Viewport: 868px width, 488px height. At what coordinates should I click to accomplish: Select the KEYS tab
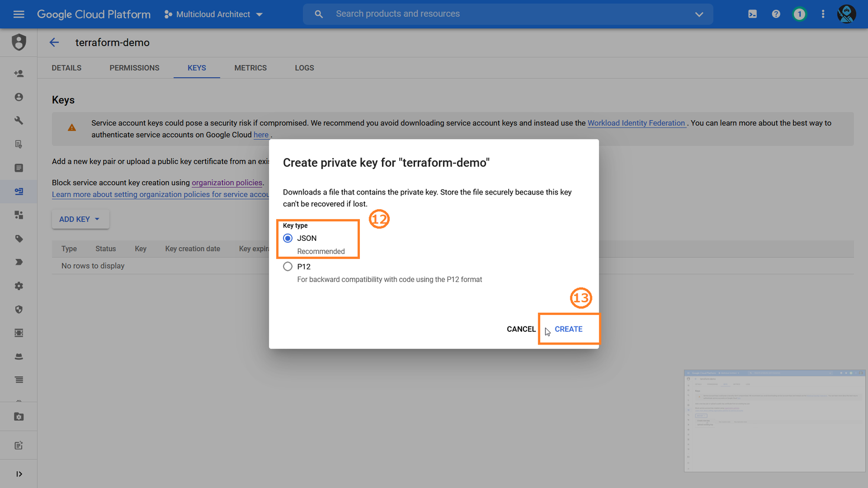[197, 68]
